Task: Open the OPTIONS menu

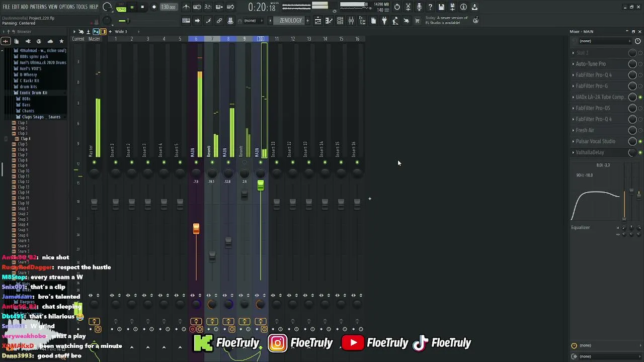Action: [67, 7]
